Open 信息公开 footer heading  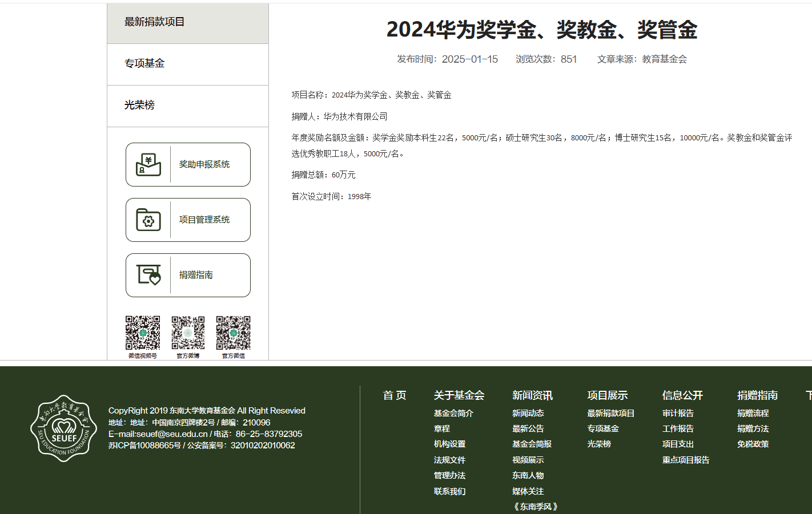point(683,395)
